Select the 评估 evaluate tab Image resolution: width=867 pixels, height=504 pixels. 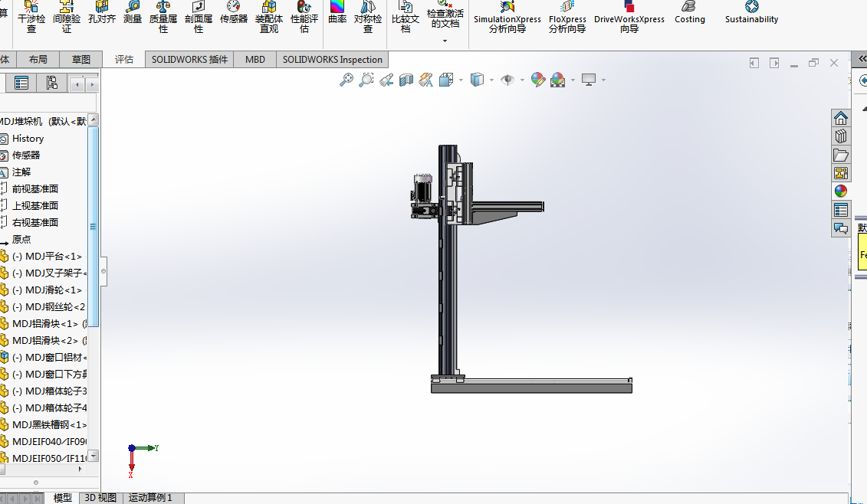(x=124, y=59)
